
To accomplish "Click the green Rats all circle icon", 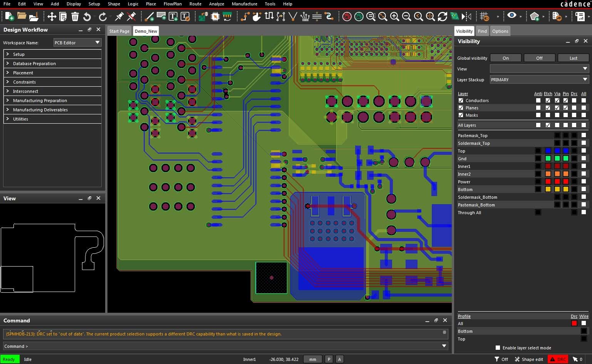I will click(x=359, y=16).
